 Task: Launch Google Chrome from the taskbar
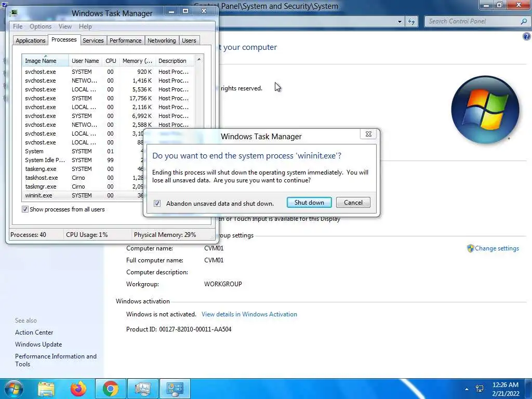click(x=111, y=389)
